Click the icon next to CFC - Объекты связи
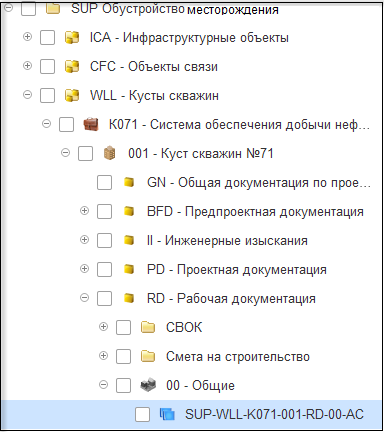384x432 pixels. pos(72,66)
